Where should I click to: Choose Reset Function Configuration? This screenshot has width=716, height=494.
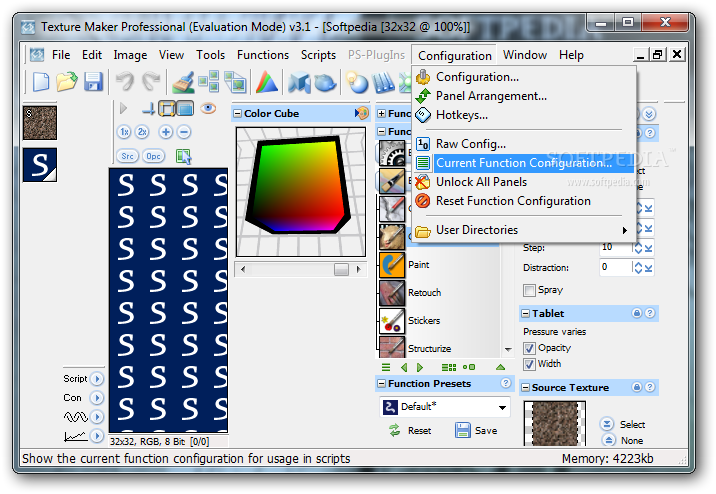(524, 201)
